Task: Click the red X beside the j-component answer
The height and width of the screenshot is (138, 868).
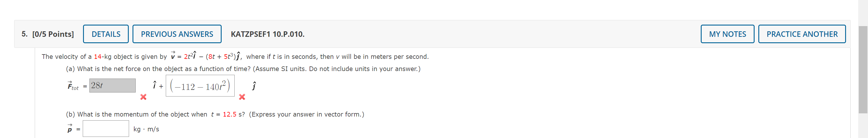Action: pos(242,97)
